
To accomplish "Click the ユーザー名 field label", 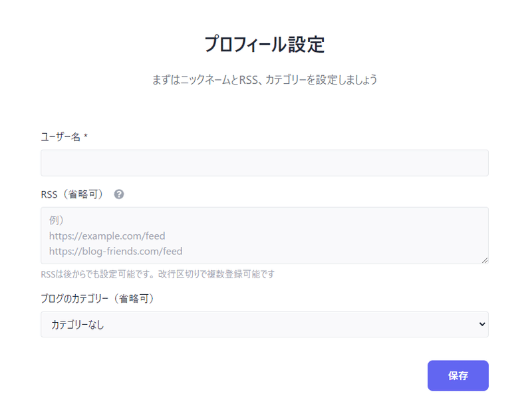I will click(61, 137).
